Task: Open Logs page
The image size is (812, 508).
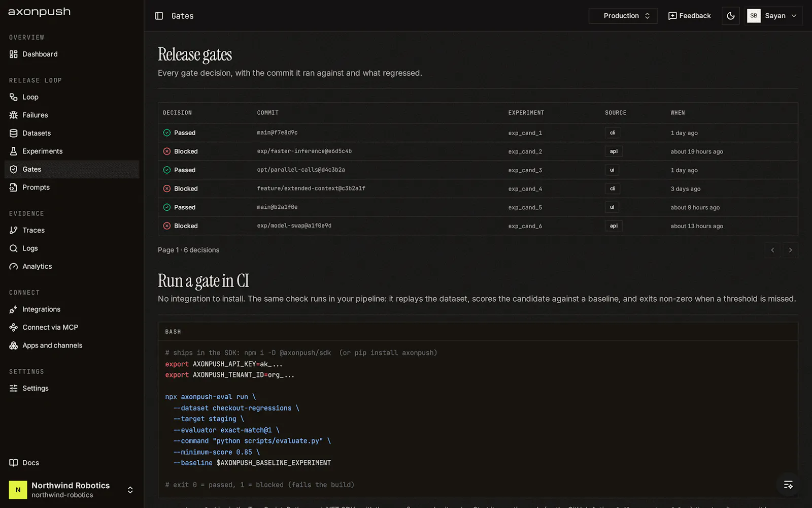Action: 72,248
